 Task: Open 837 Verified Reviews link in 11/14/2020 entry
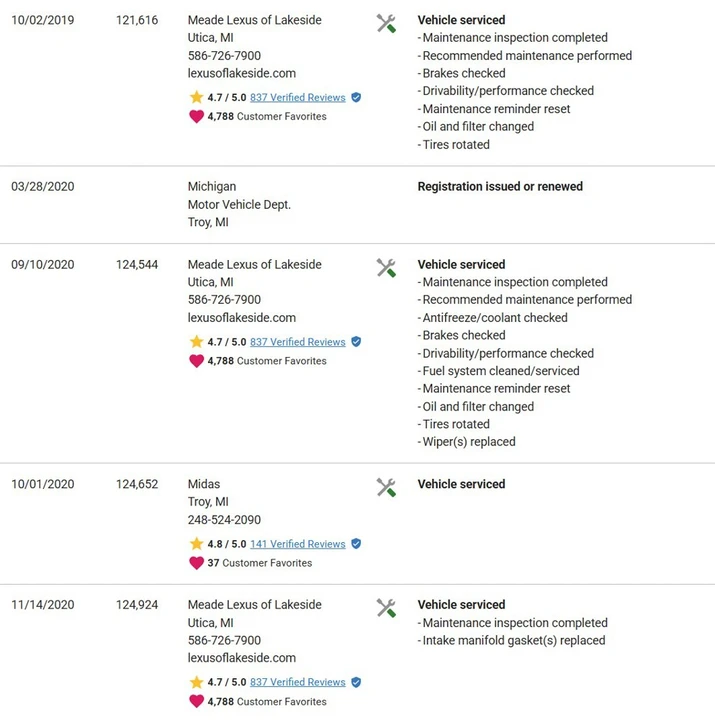tap(298, 682)
